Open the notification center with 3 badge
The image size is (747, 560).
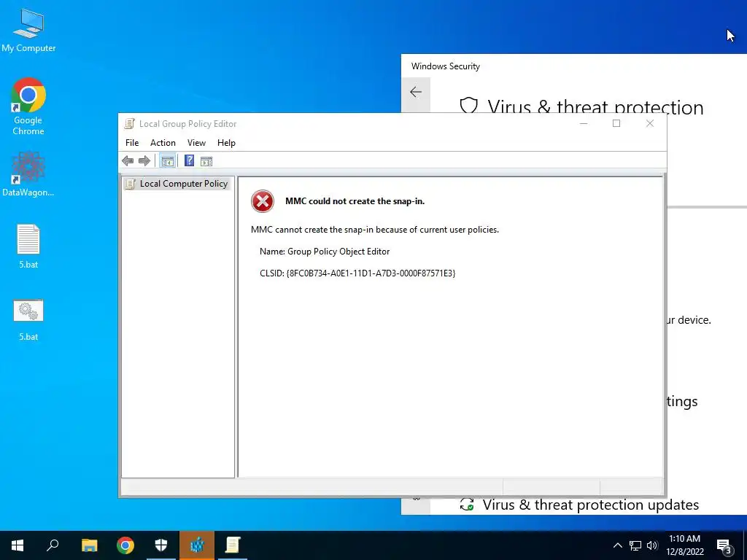click(x=724, y=546)
